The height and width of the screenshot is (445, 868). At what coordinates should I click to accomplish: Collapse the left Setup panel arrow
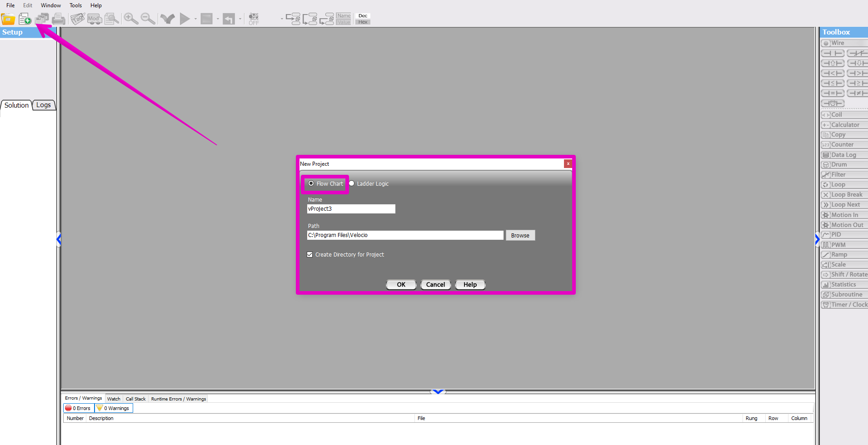[59, 239]
